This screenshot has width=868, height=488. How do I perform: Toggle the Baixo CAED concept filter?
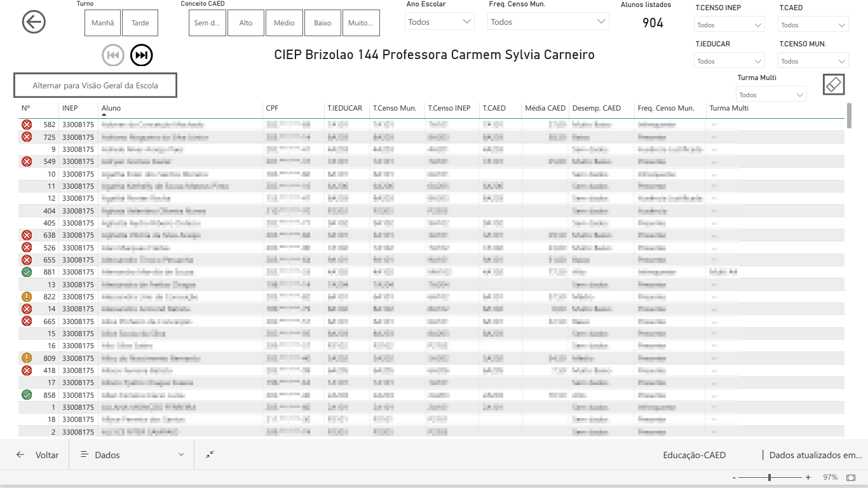coord(322,23)
